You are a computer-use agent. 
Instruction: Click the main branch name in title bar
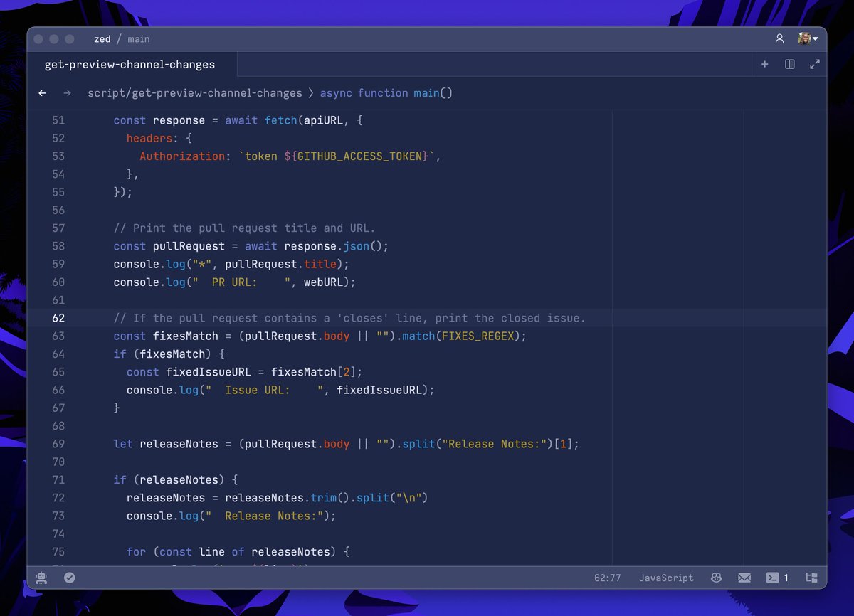pos(139,39)
